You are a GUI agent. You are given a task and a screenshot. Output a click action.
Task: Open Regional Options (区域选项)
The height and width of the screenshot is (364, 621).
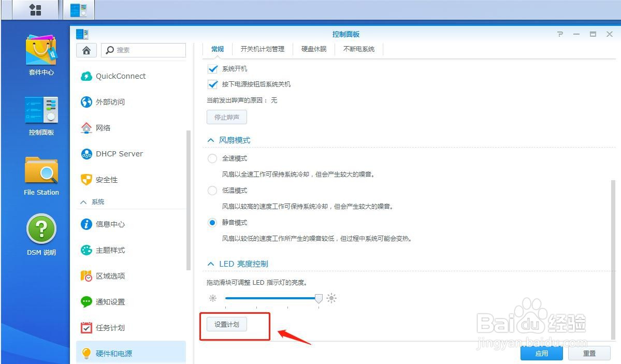tap(131, 275)
